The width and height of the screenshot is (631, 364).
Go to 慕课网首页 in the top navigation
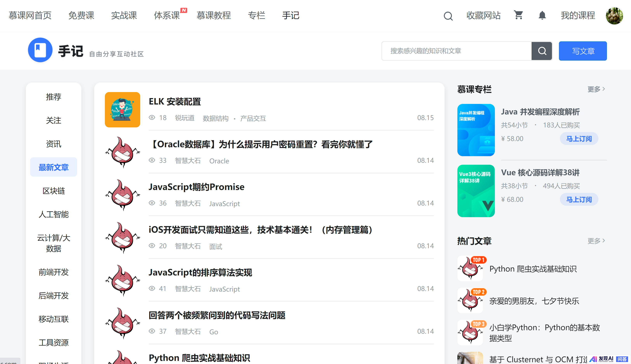(x=30, y=16)
